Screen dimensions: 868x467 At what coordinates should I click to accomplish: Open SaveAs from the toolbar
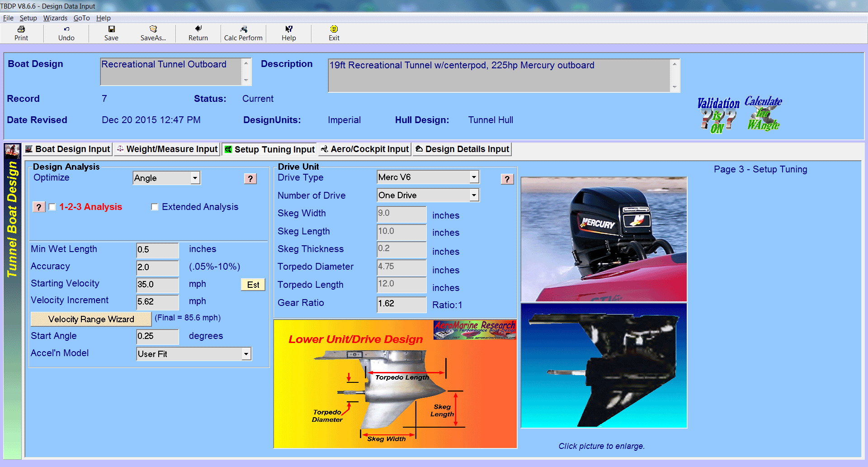coord(153,33)
